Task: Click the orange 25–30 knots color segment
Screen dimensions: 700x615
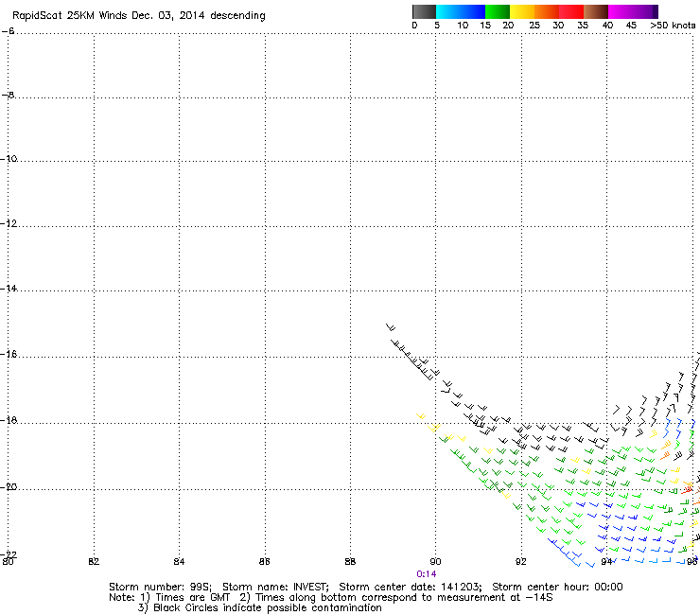Action: pos(547,11)
